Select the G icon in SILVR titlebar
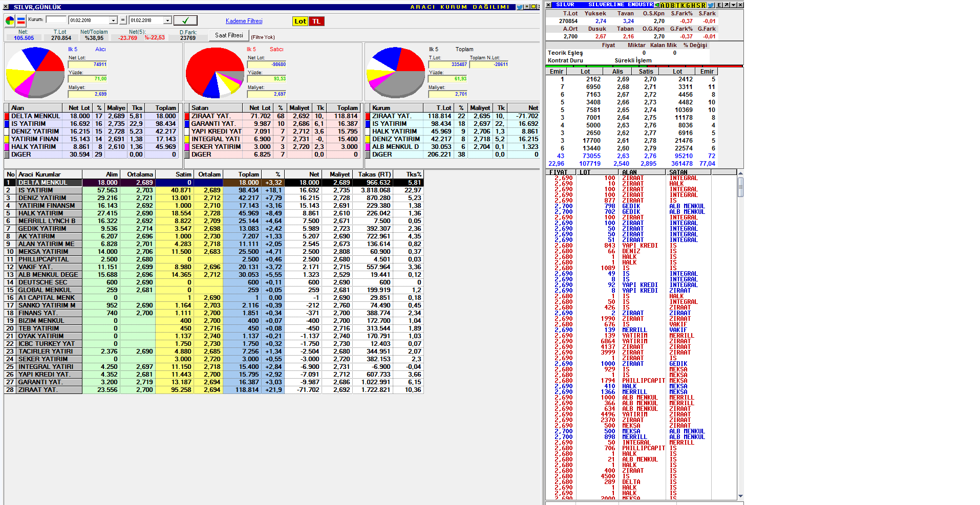 point(688,5)
